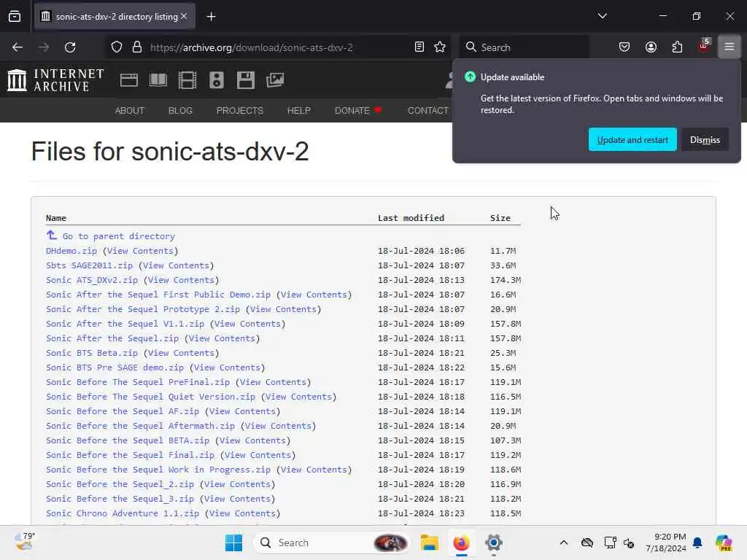Image resolution: width=747 pixels, height=560 pixels.
Task: Open the Web archive icon
Action: (x=129, y=80)
